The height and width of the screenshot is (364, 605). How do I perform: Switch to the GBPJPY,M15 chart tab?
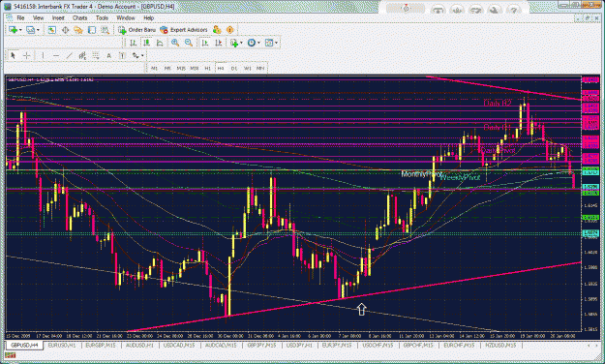(x=260, y=345)
